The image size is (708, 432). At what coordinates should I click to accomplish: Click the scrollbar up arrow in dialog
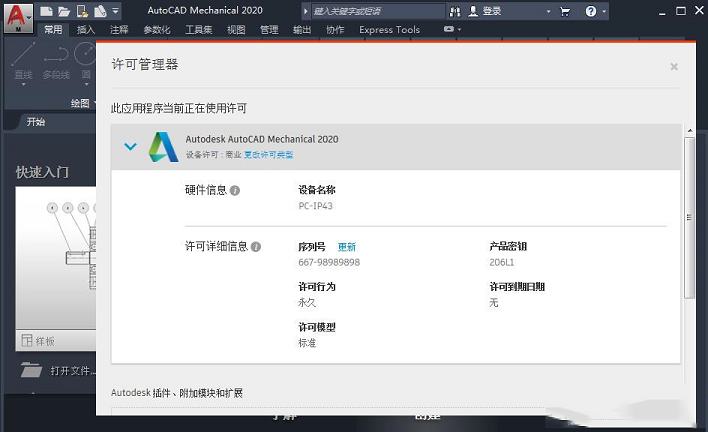[689, 130]
